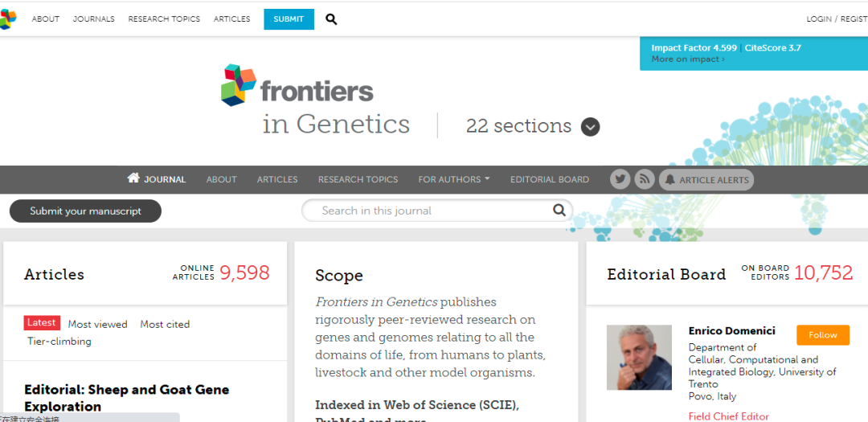
Task: Open the RSS feed icon
Action: coord(645,179)
